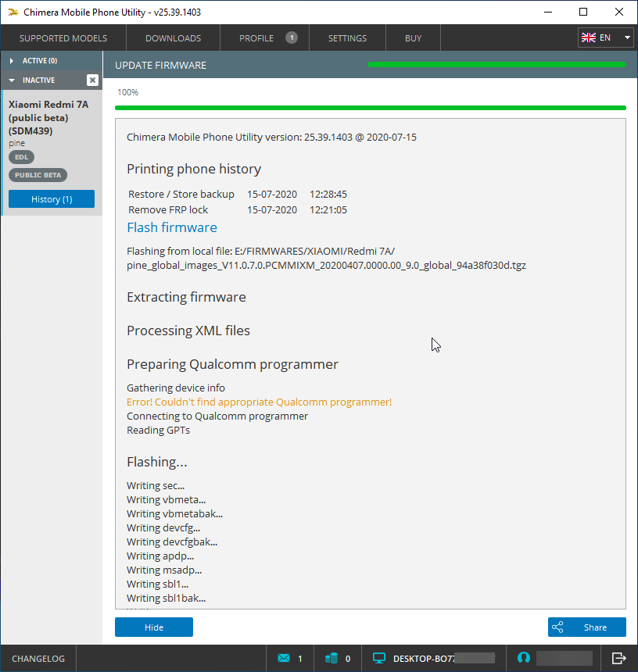Click the credits coin stack icon
This screenshot has height=672, width=638.
[332, 658]
